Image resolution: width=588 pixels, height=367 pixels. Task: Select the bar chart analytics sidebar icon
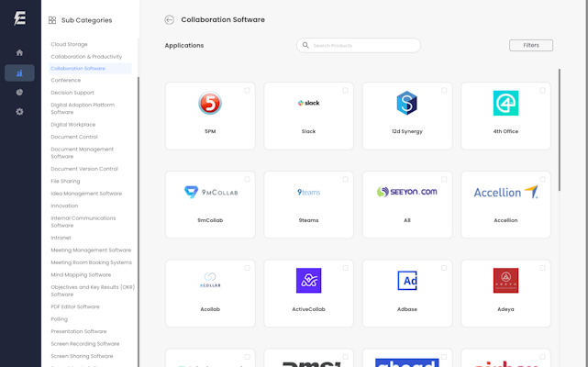[19, 73]
